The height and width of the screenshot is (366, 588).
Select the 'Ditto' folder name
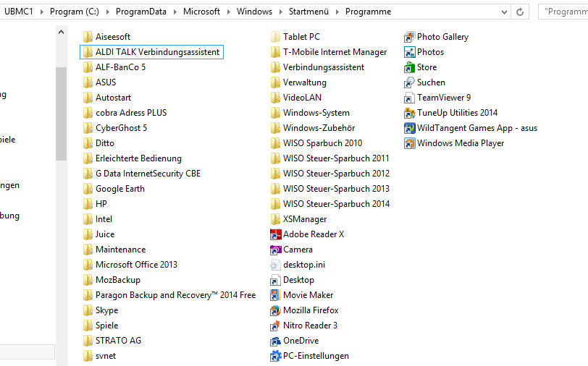pos(104,143)
